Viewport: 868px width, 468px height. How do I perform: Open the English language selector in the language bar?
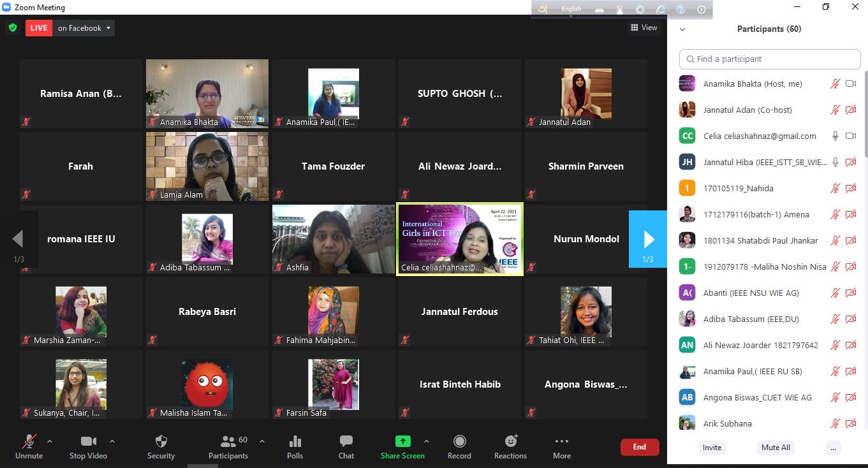click(571, 9)
